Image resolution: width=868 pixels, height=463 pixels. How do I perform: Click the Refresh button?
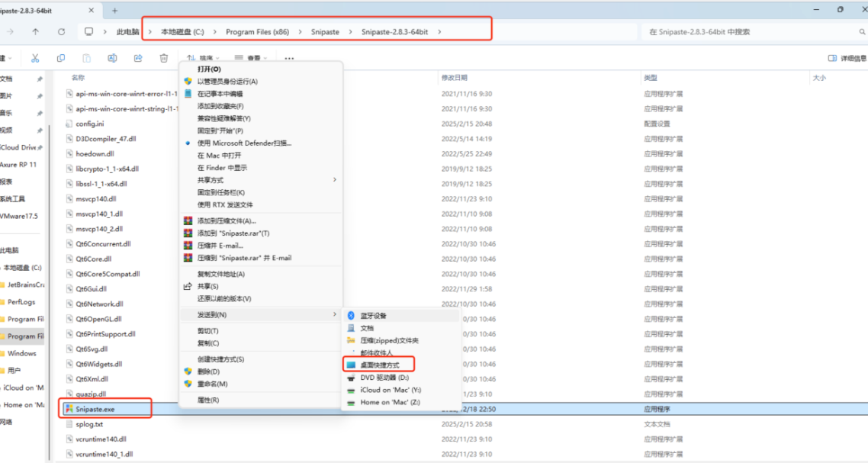pos(62,31)
